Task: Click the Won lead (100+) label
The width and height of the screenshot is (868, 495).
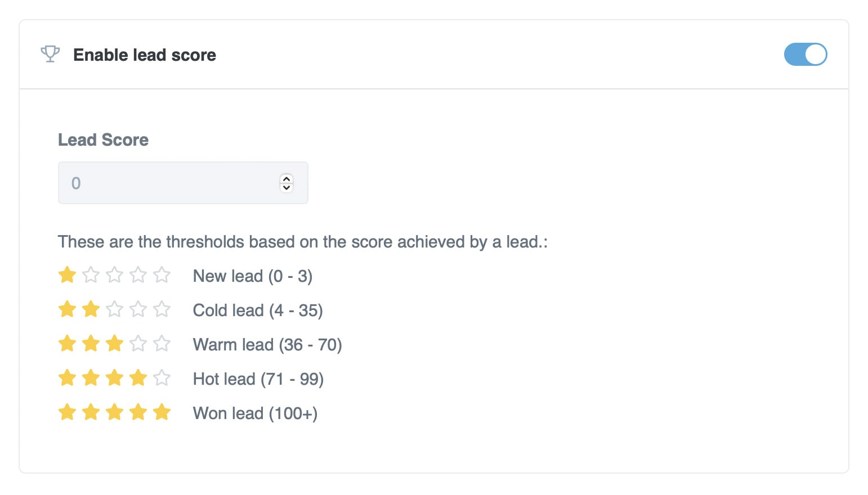Action: (x=255, y=413)
